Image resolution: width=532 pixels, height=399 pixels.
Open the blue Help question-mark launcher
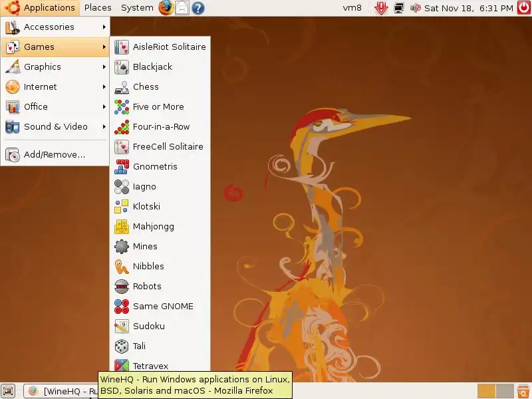[x=198, y=8]
